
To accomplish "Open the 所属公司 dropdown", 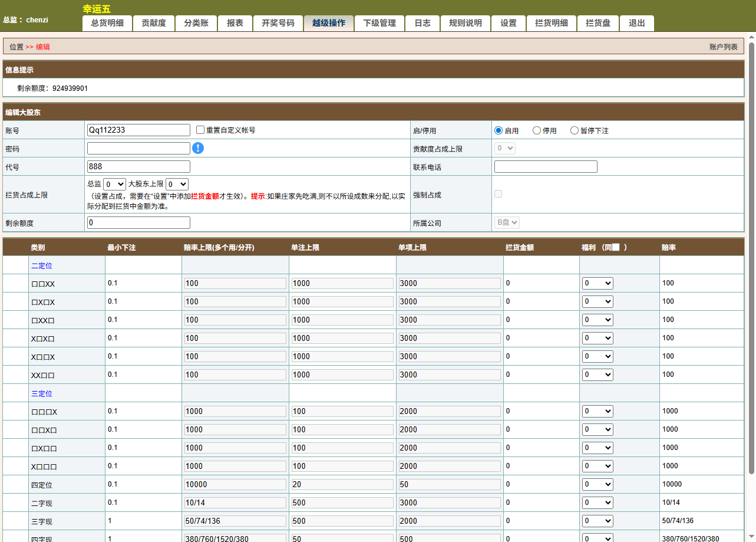I will tap(506, 223).
